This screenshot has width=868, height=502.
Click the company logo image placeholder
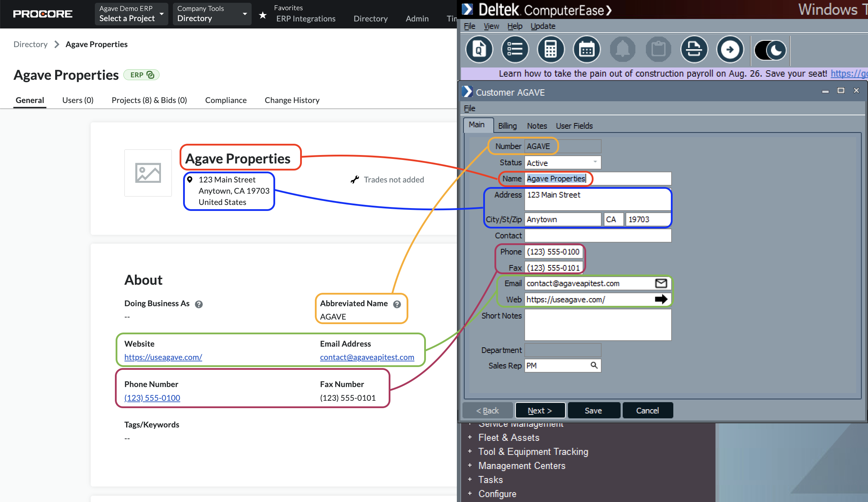148,173
